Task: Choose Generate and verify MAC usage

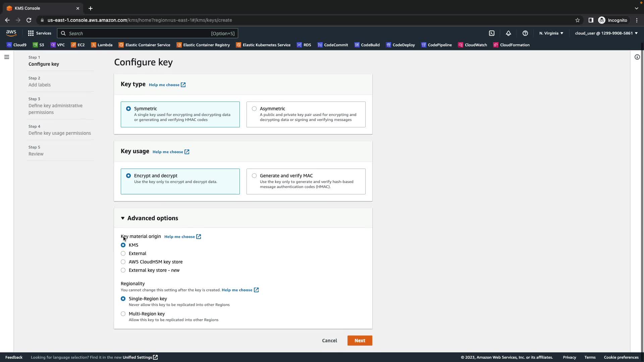Action: pos(254,176)
